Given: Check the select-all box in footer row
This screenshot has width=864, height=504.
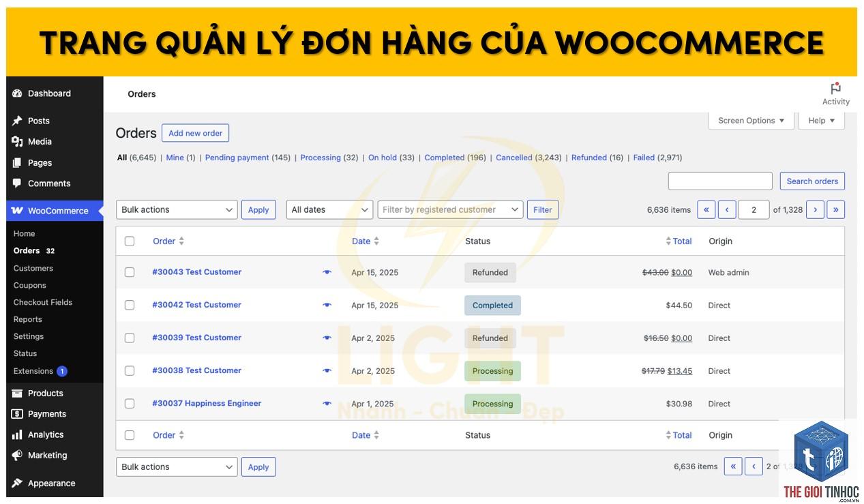Looking at the screenshot, I should [x=130, y=435].
